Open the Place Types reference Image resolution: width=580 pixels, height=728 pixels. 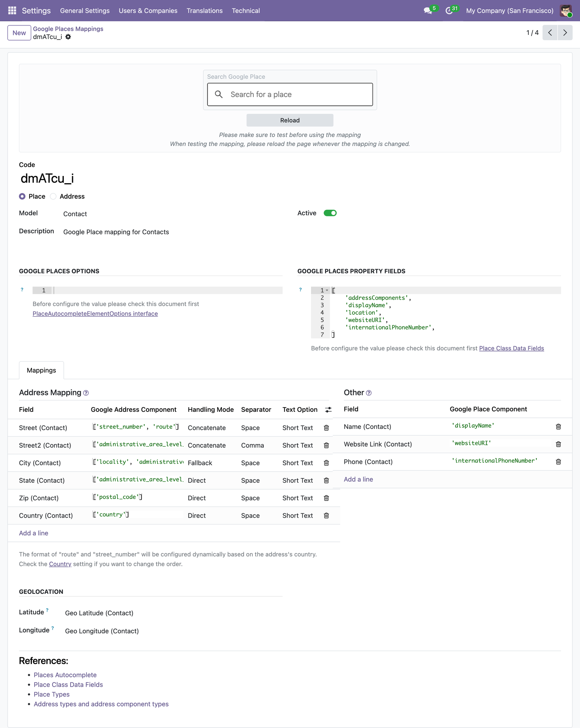[52, 694]
